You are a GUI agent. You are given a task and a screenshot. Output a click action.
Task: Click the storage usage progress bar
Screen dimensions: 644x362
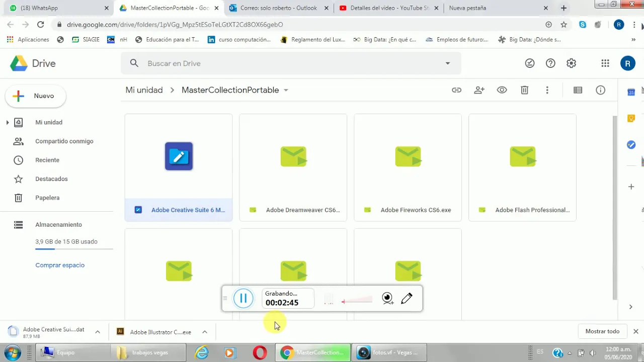pos(74,249)
